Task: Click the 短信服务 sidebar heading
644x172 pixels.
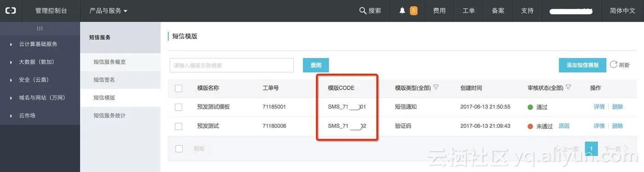Action: point(100,38)
